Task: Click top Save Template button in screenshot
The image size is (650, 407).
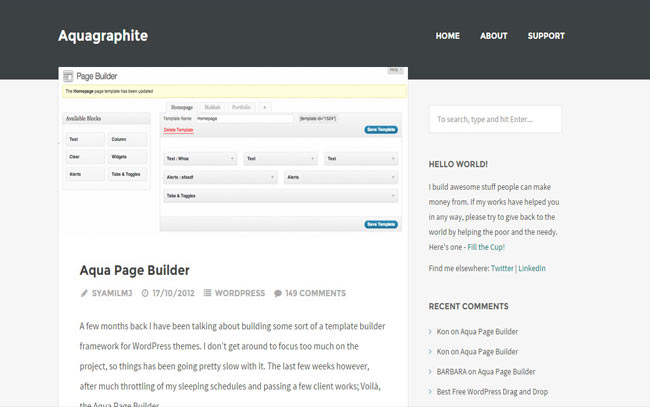Action: [x=381, y=130]
